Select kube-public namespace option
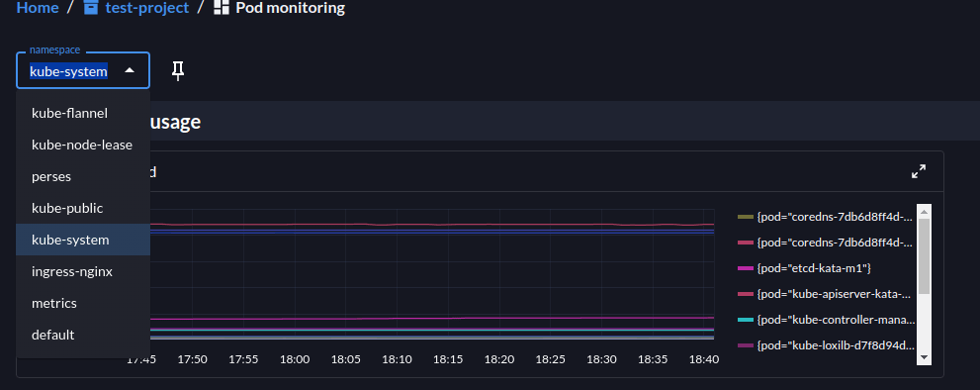The width and height of the screenshot is (980, 390). tap(83, 208)
